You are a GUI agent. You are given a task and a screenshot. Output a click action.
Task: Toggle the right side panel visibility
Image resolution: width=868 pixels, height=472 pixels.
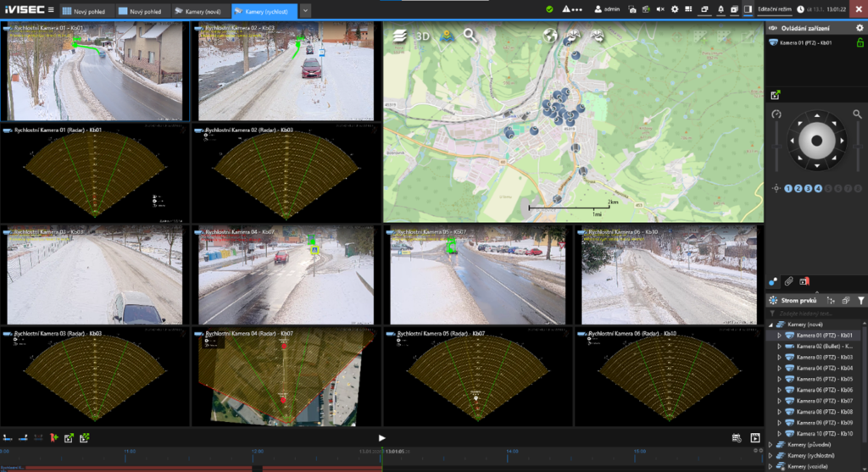coord(748,9)
